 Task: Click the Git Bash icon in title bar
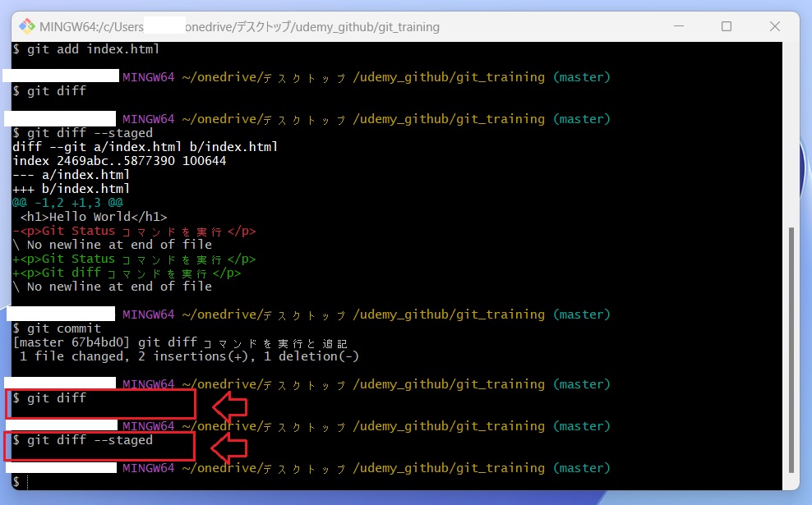tap(26, 26)
